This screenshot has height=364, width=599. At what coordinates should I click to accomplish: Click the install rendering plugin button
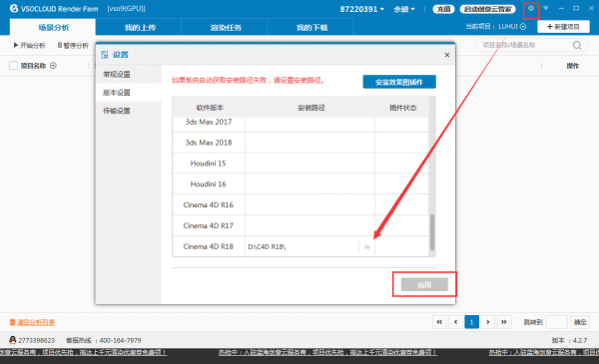[x=399, y=82]
